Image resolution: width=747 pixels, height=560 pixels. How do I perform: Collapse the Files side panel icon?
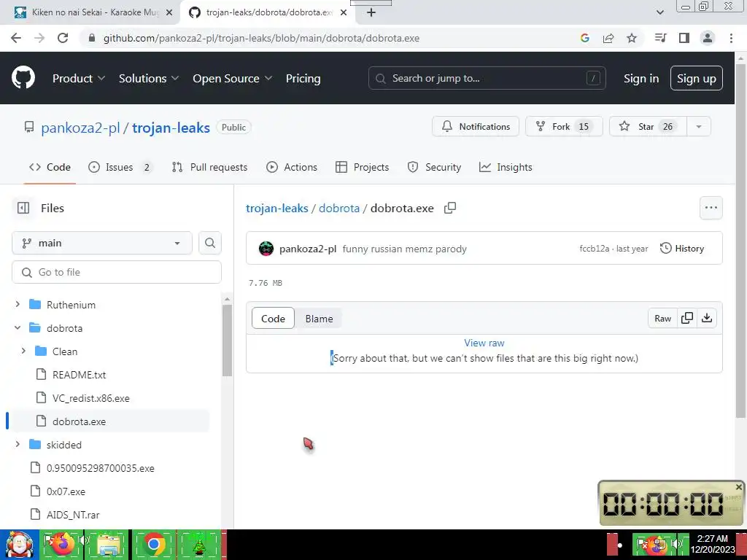click(x=23, y=208)
